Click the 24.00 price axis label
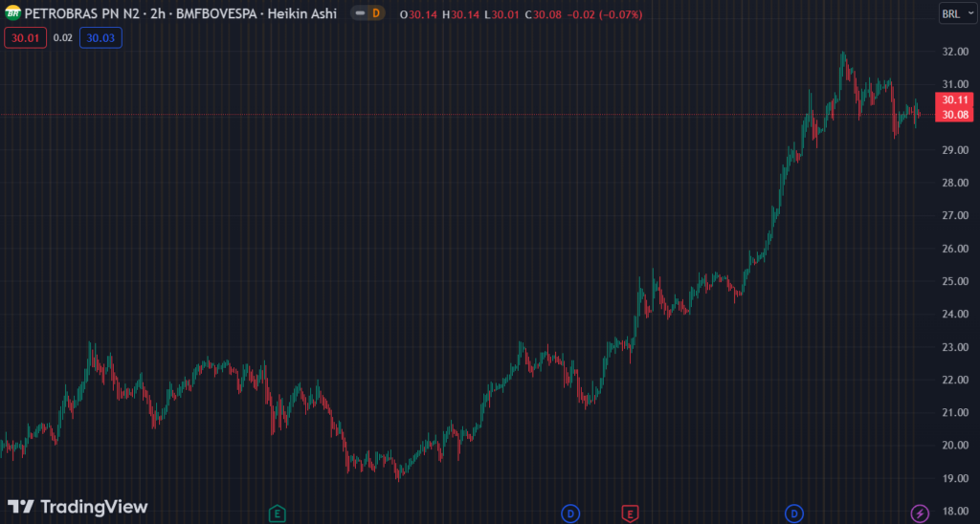 (x=956, y=315)
